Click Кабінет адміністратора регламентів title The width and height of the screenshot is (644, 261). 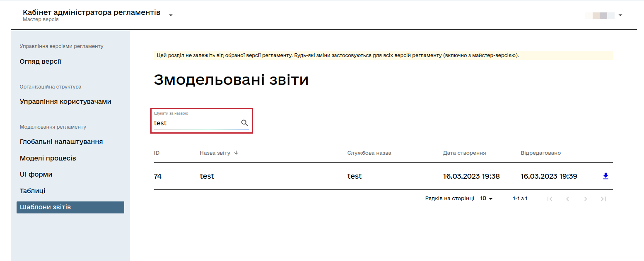pos(92,12)
